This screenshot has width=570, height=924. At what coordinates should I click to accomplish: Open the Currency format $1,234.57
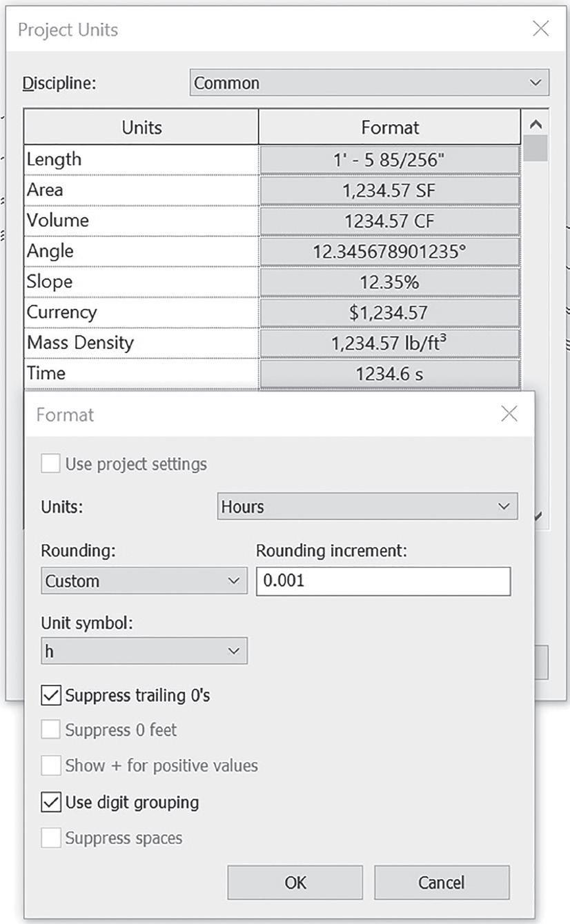coord(389,312)
